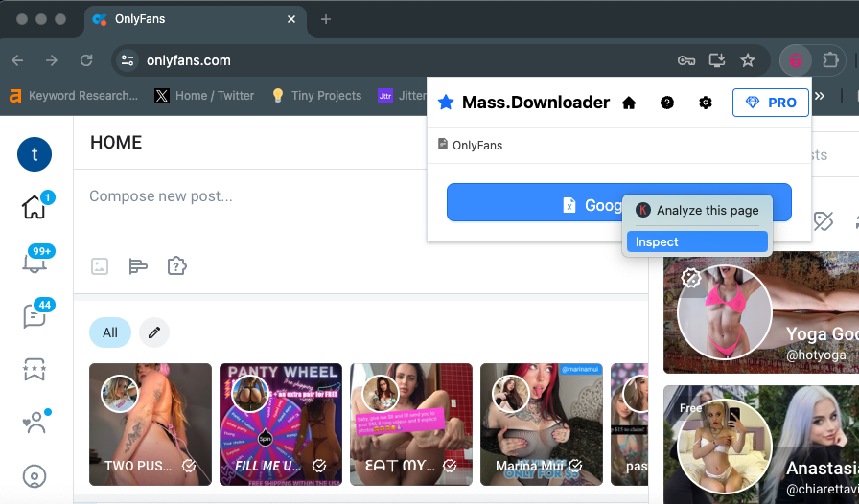Open Mass.Downloader help icon
Image resolution: width=859 pixels, height=504 pixels.
click(666, 103)
